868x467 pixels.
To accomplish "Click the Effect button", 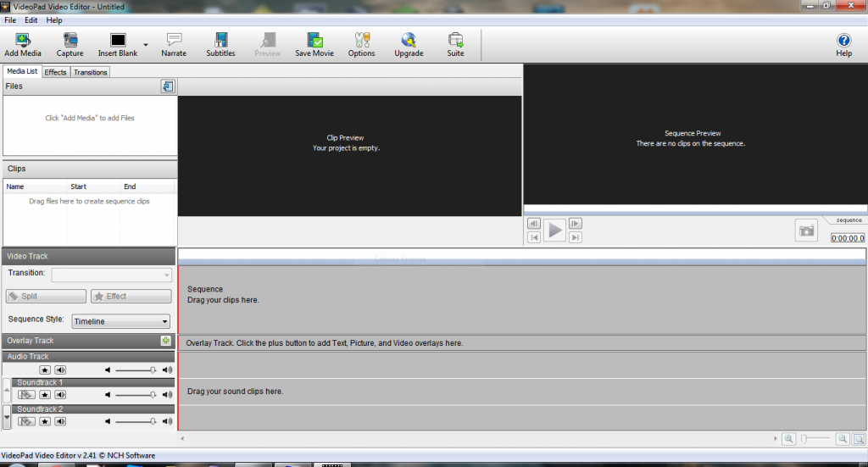I will click(131, 296).
